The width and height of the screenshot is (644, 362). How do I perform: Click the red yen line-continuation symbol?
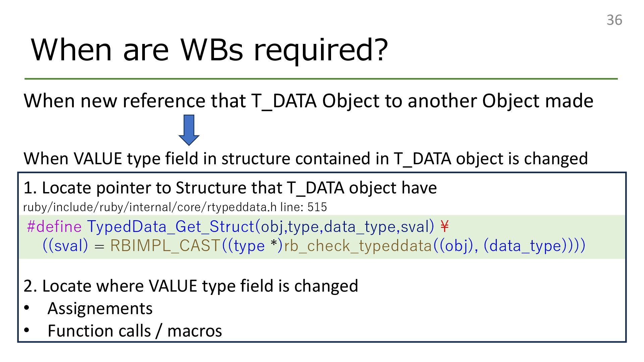point(444,227)
